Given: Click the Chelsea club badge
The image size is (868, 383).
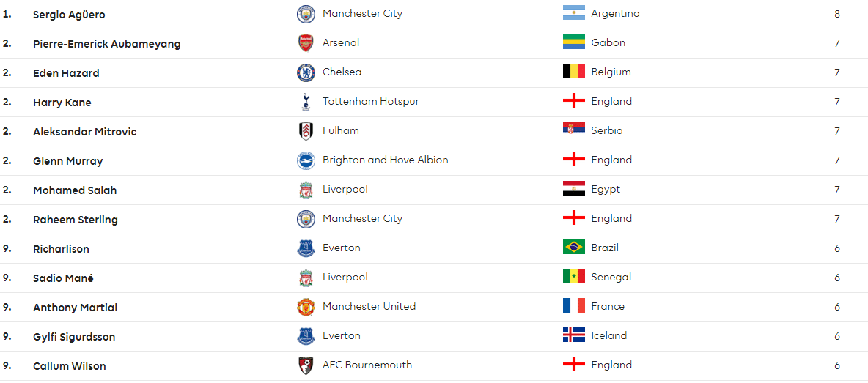Looking at the screenshot, I should 306,72.
